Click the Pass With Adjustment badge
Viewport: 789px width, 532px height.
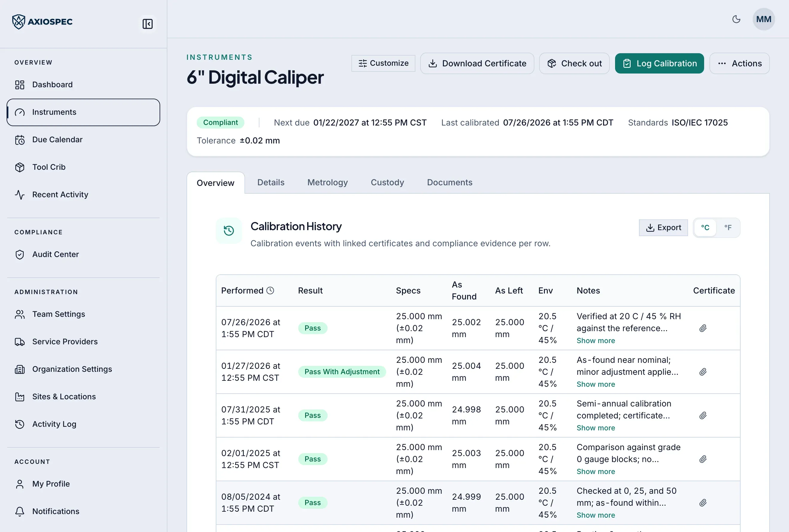tap(342, 372)
